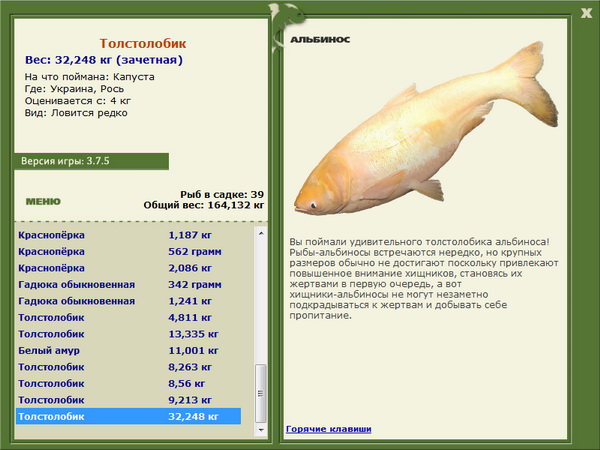Select Гадюка обыкновенная 342 грамм row
Image resolution: width=600 pixels, height=450 pixels.
pyautogui.click(x=128, y=284)
